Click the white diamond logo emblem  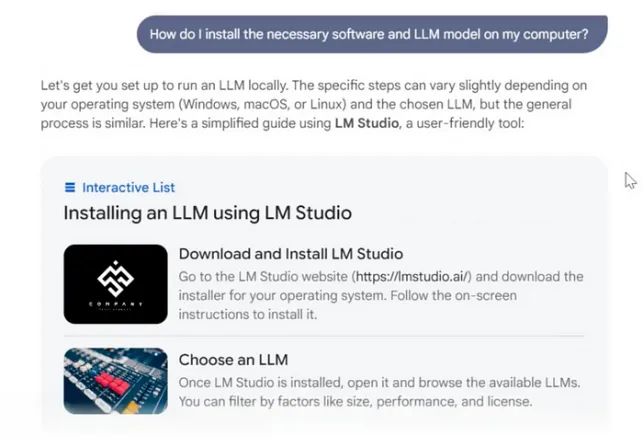pyautogui.click(x=115, y=278)
